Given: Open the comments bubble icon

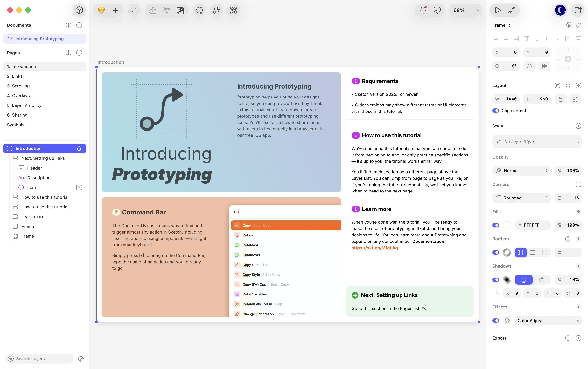Looking at the screenshot, I should (x=437, y=10).
